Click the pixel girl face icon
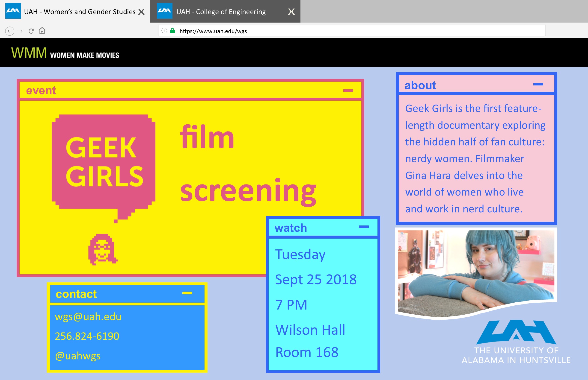 (x=103, y=249)
